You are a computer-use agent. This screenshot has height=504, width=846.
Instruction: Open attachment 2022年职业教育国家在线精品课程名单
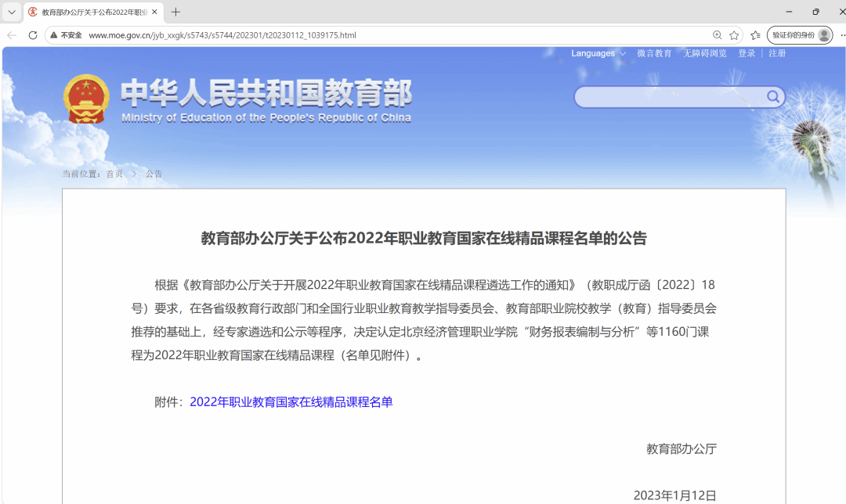(291, 402)
